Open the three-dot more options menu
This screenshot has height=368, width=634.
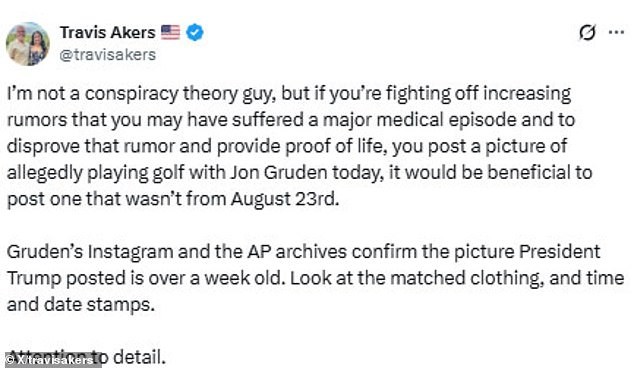click(x=616, y=32)
